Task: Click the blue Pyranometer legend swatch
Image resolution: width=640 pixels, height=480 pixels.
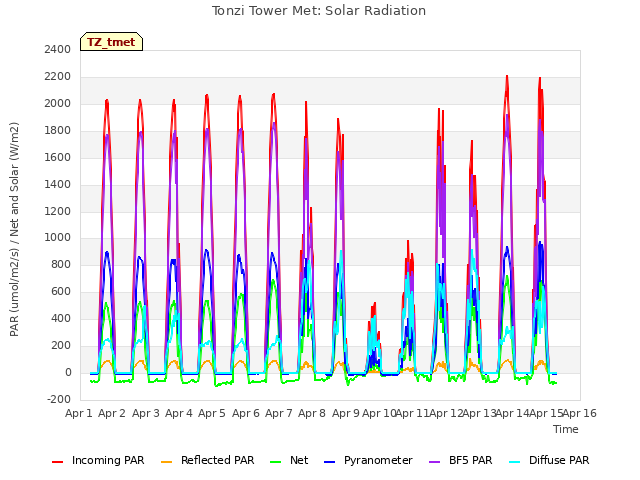Action: click(329, 462)
